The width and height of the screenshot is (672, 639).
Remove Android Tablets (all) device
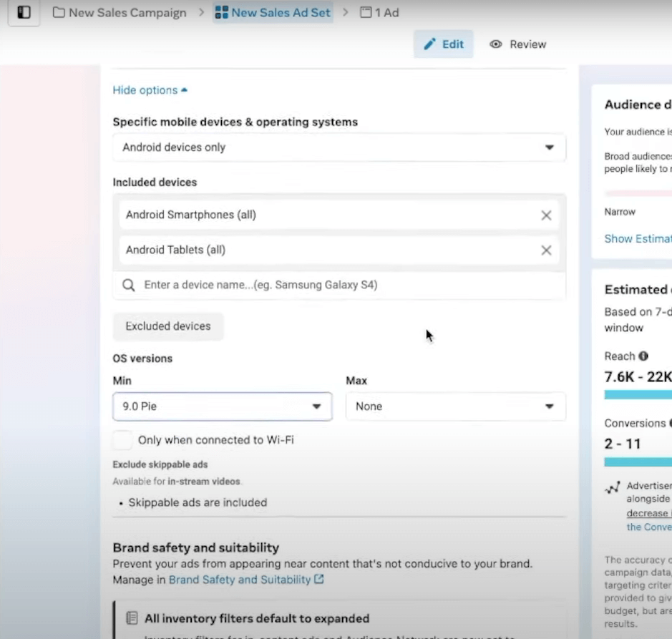(x=546, y=250)
